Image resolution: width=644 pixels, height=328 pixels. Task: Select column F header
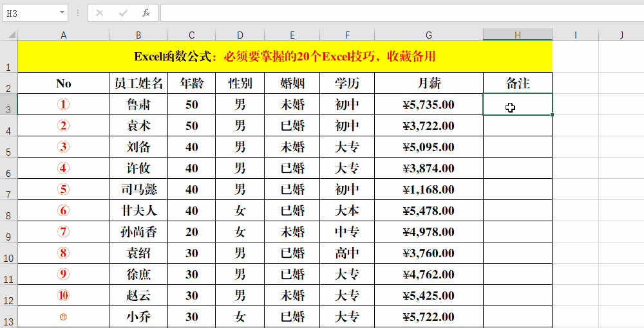(x=347, y=35)
